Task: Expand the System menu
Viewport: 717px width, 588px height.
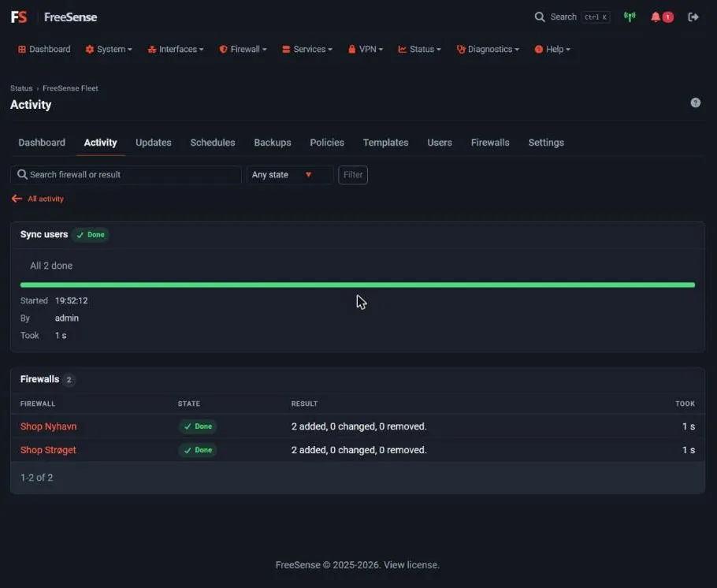Action: (109, 49)
